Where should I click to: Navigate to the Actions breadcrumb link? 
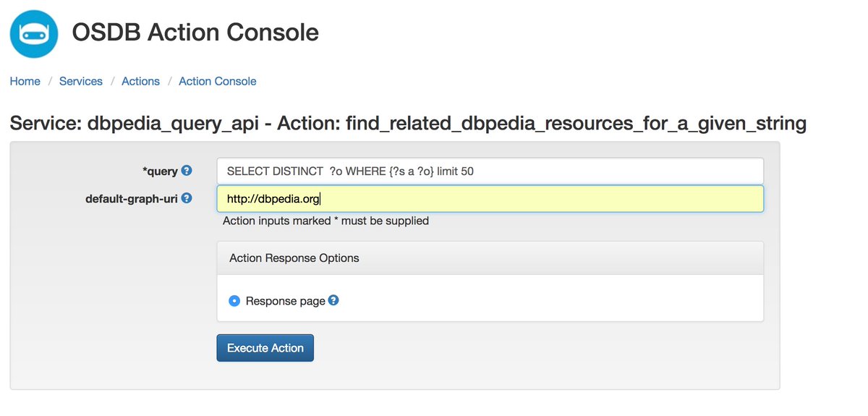(140, 81)
